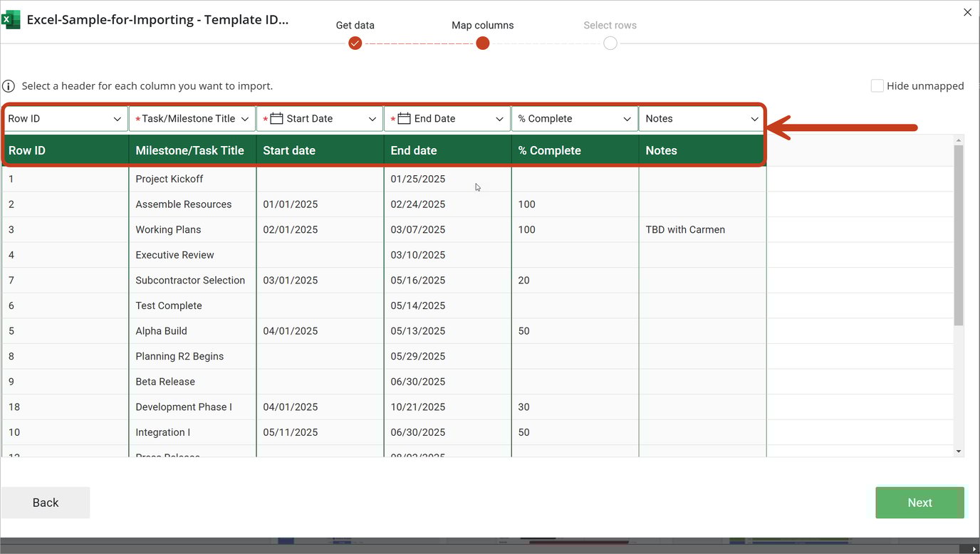The width and height of the screenshot is (980, 554).
Task: Select the green checkmark on the Get data step
Action: (355, 43)
